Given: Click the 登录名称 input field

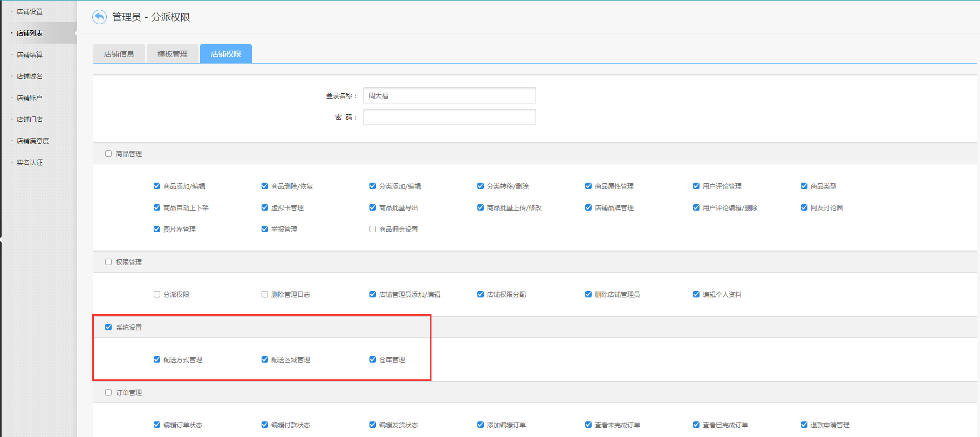Looking at the screenshot, I should tap(449, 95).
